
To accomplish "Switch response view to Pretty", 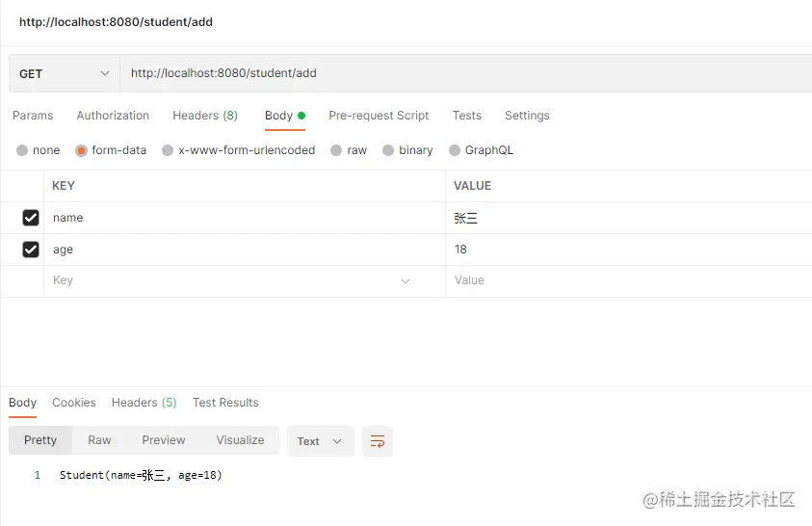I will click(40, 440).
